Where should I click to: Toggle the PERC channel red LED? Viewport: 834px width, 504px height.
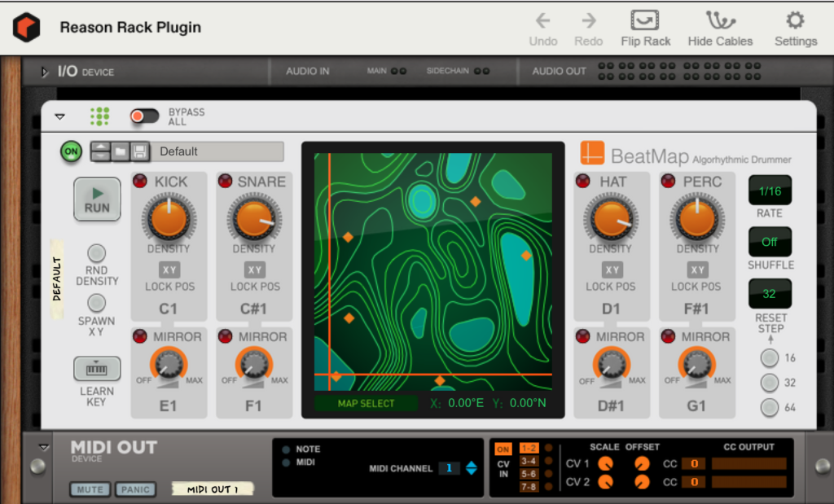(668, 182)
